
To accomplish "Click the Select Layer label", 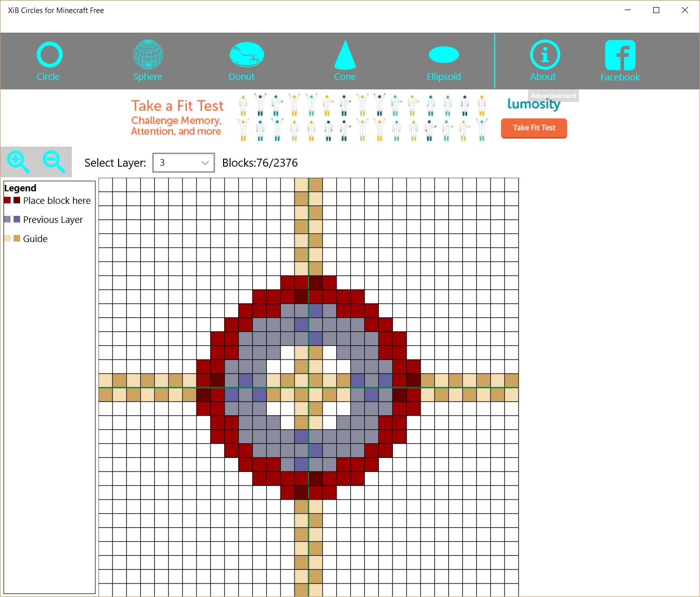I will pos(115,163).
